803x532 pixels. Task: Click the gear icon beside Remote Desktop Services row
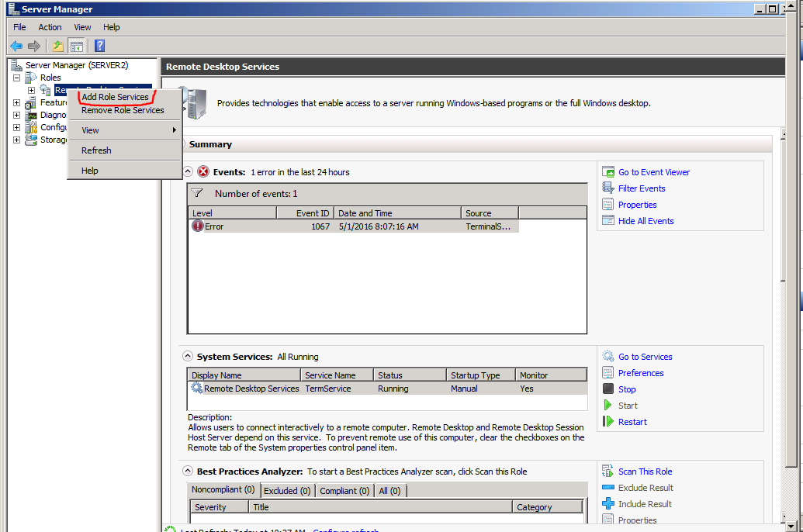tap(196, 388)
